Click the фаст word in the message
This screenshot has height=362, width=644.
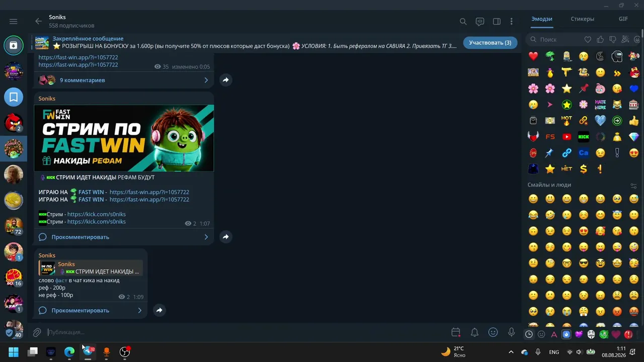click(x=61, y=281)
